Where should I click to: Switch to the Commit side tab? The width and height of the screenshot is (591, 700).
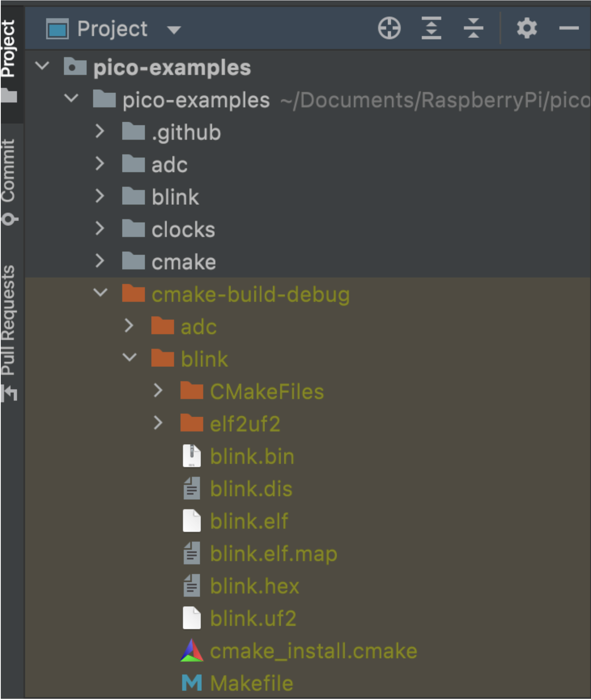click(10, 182)
